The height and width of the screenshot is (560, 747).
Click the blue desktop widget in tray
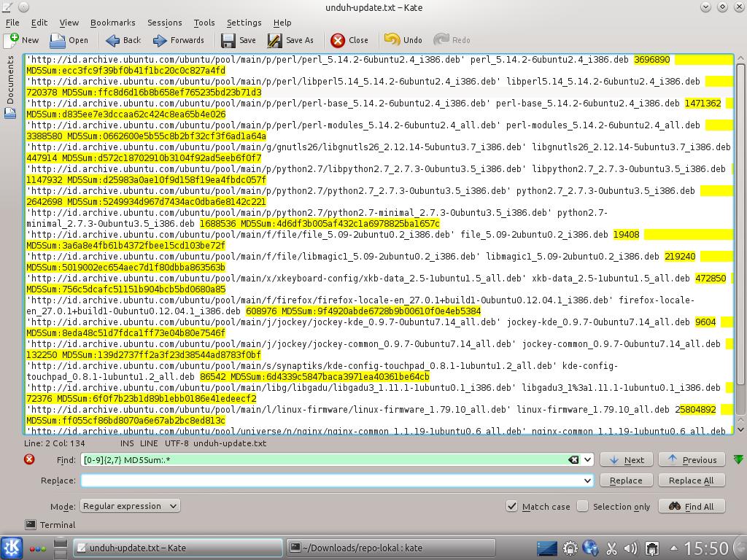pyautogui.click(x=547, y=548)
